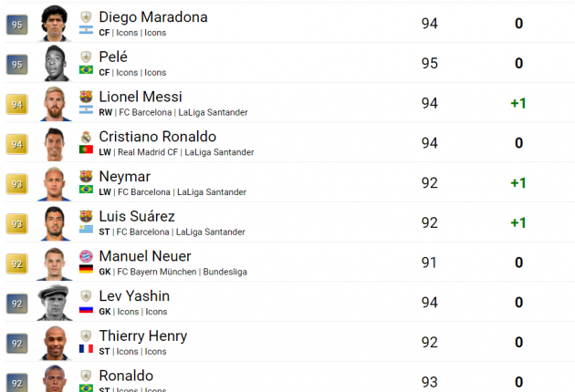The image size is (575, 392).
Task: Click Diego Maradona's 95 rating badge
Action: tap(16, 25)
